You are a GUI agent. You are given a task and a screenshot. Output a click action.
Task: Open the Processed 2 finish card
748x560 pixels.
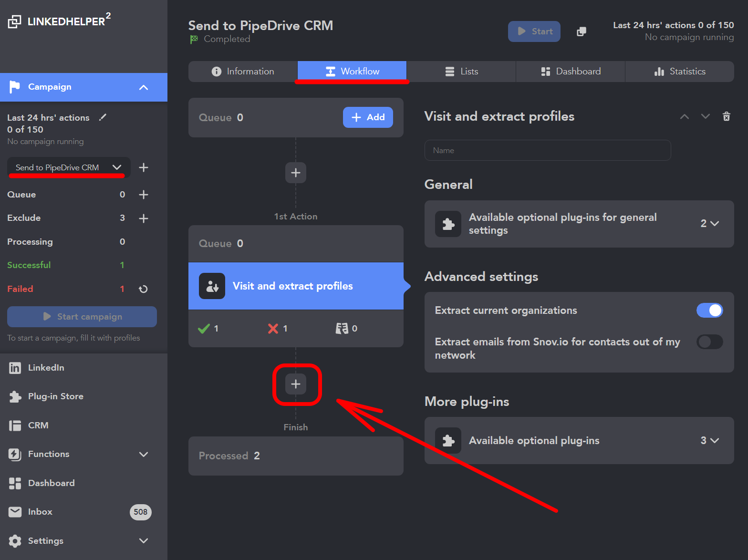296,456
